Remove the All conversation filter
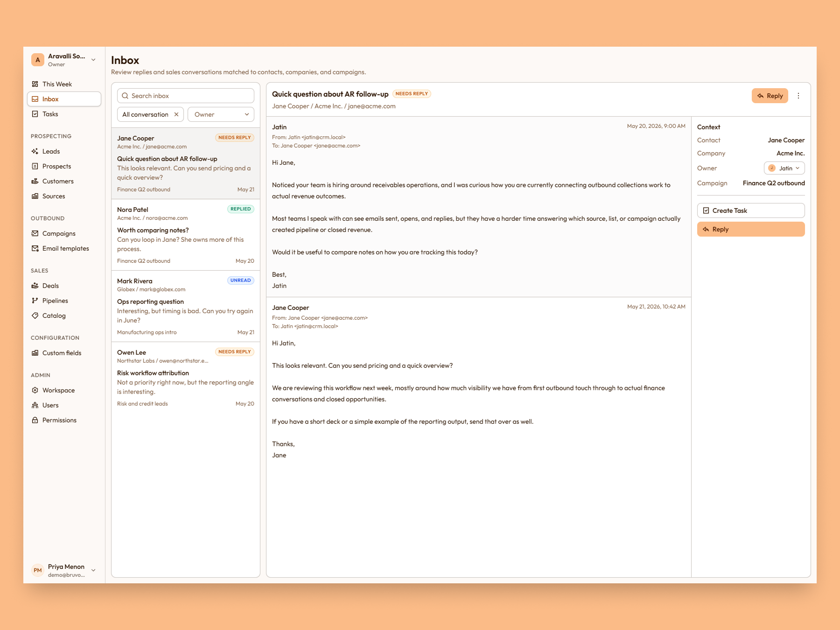The height and width of the screenshot is (630, 840). [x=176, y=114]
